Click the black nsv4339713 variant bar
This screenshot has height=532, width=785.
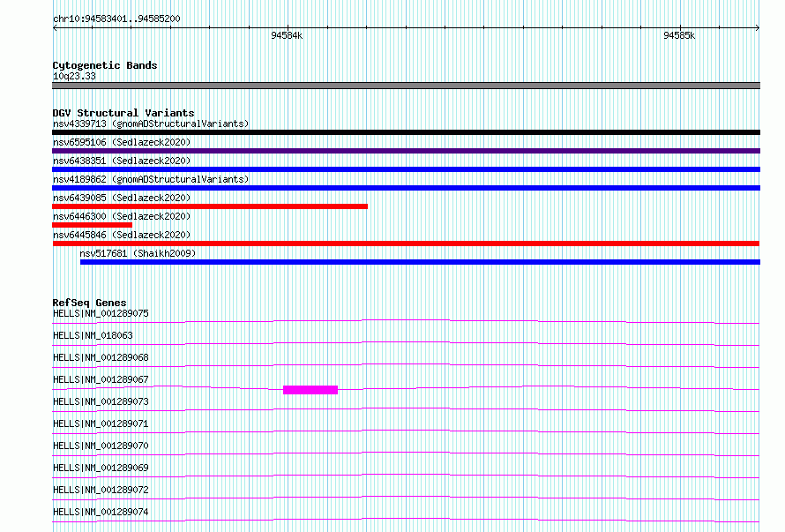pyautogui.click(x=406, y=132)
